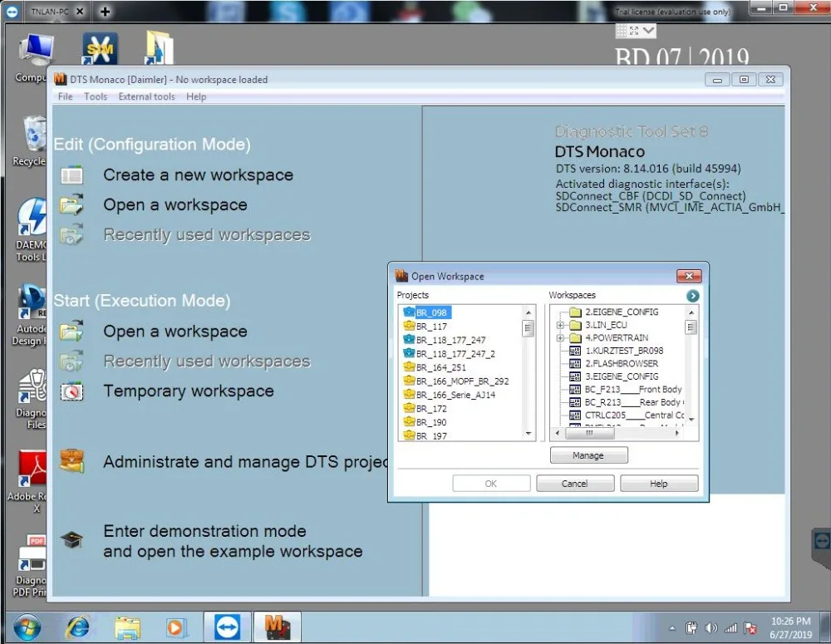The height and width of the screenshot is (644, 831).
Task: Click Temporary workspace link
Action: 189,391
